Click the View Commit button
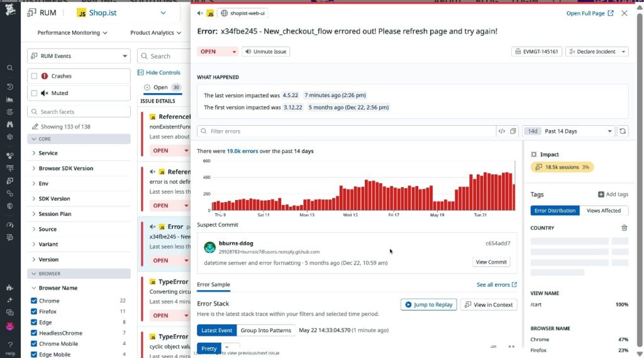 click(x=491, y=262)
